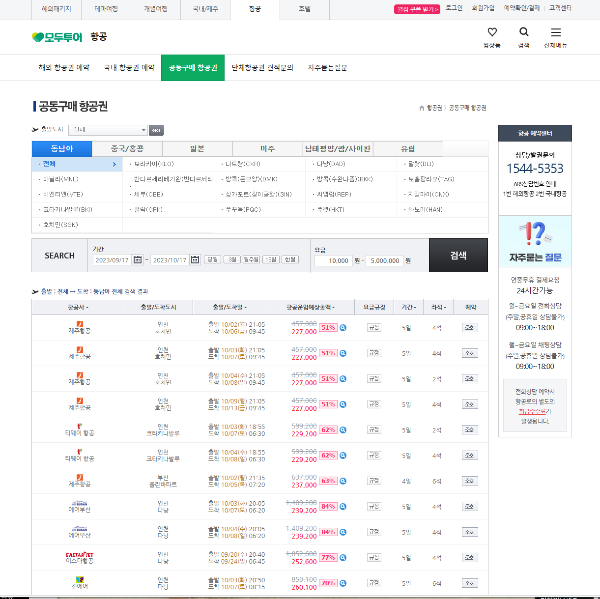The width and height of the screenshot is (600, 599).
Task: Open 자주묻는질문 menu item
Action: coord(328,68)
